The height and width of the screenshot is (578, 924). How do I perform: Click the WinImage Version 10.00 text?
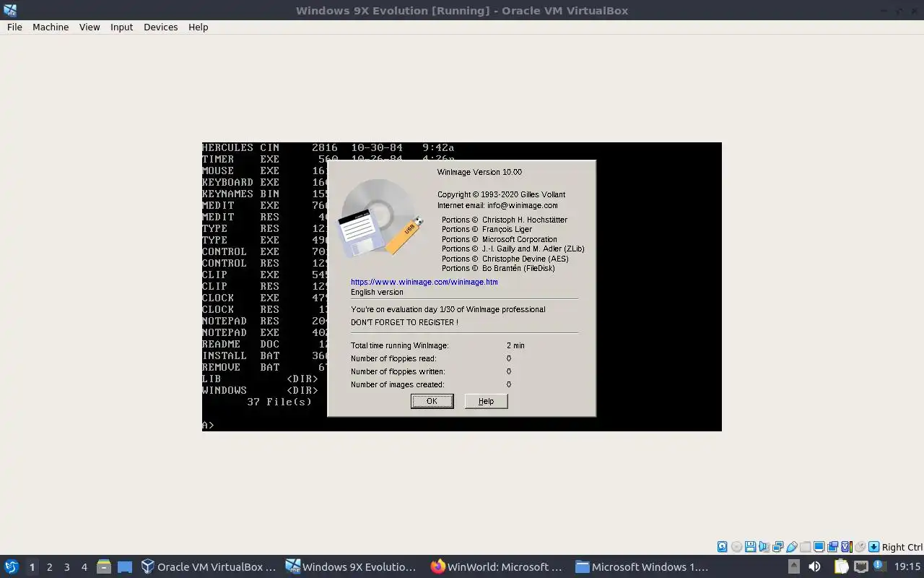(479, 172)
